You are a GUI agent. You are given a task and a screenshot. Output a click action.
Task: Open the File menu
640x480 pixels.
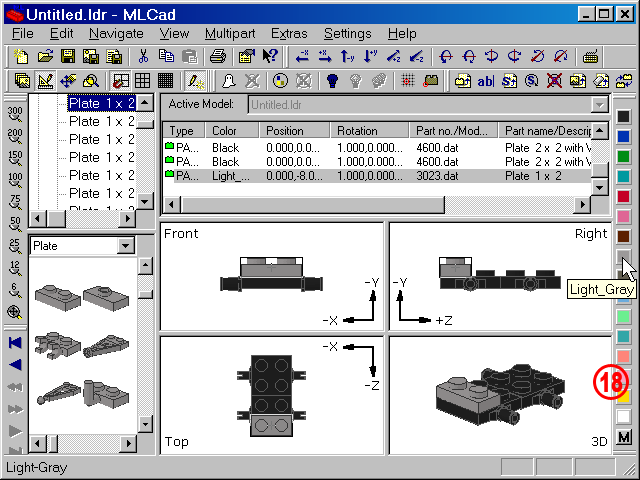click(22, 33)
